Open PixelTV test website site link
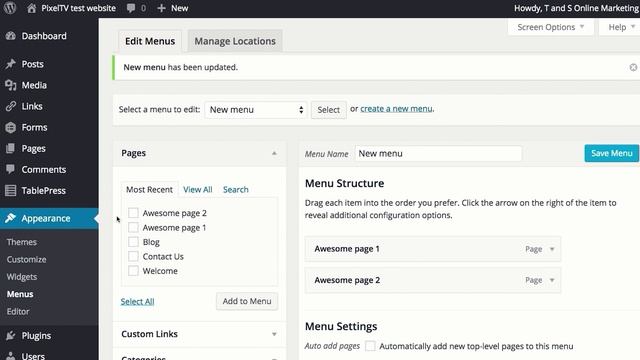The image size is (640, 360). pyautogui.click(x=78, y=8)
